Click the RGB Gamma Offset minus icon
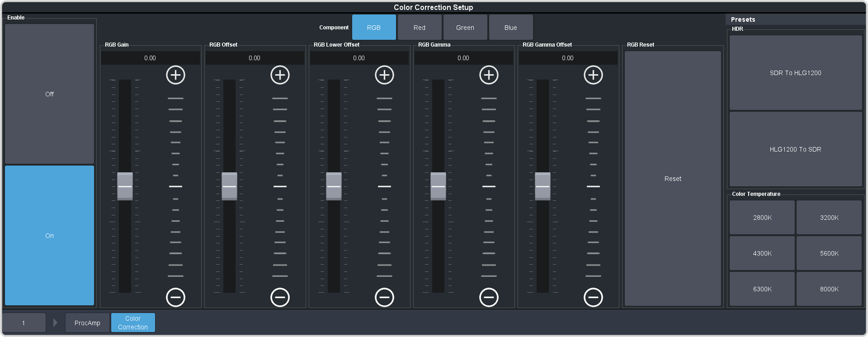Image resolution: width=868 pixels, height=337 pixels. 593,297
